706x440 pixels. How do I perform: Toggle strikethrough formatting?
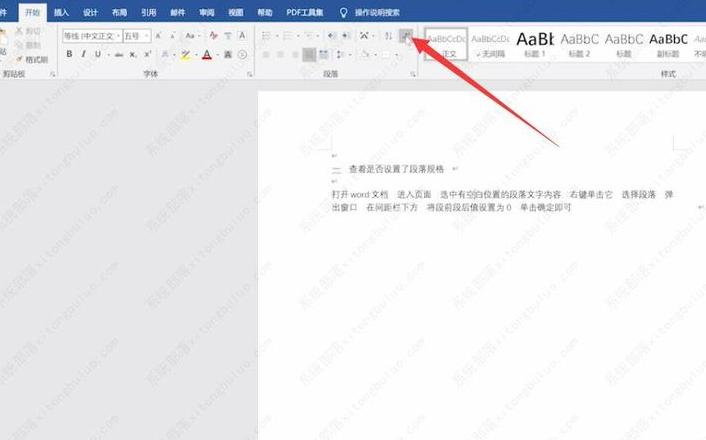[x=119, y=54]
